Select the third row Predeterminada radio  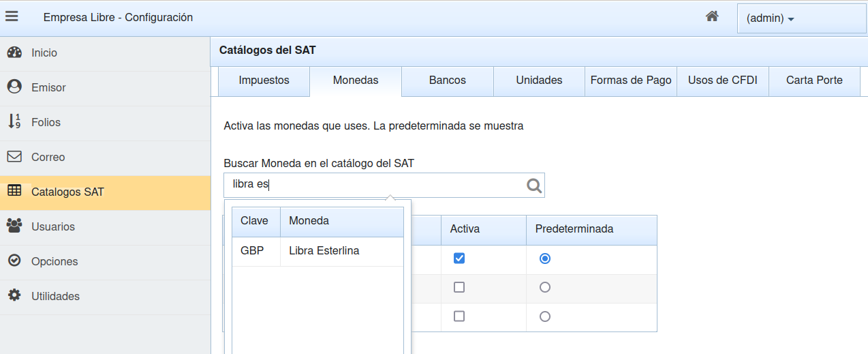544,316
